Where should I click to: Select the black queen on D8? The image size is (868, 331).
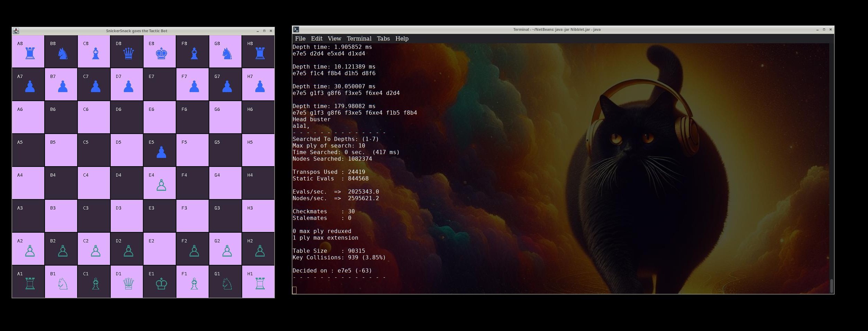[128, 54]
